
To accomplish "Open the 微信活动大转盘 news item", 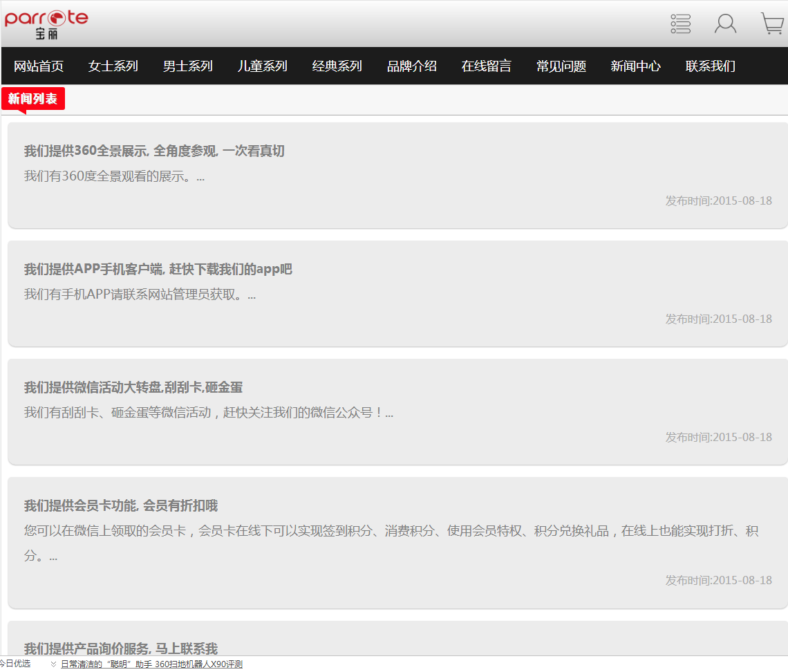I will point(133,388).
